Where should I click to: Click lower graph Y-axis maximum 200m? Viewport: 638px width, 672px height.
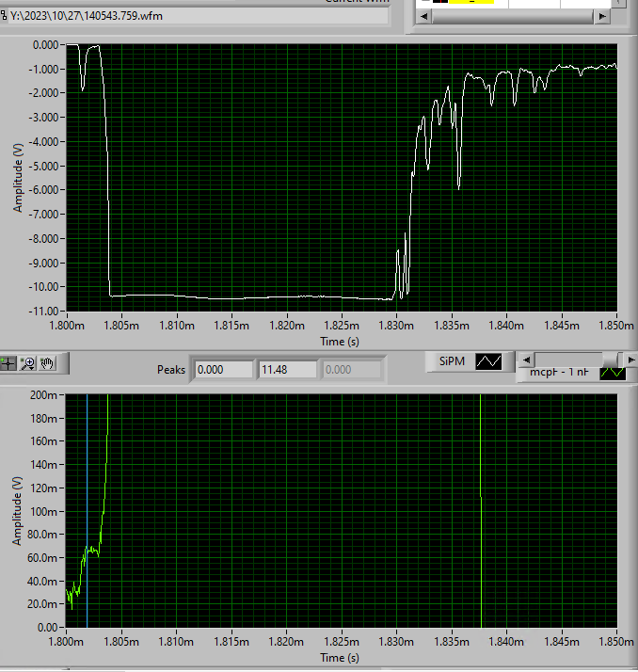pos(43,394)
